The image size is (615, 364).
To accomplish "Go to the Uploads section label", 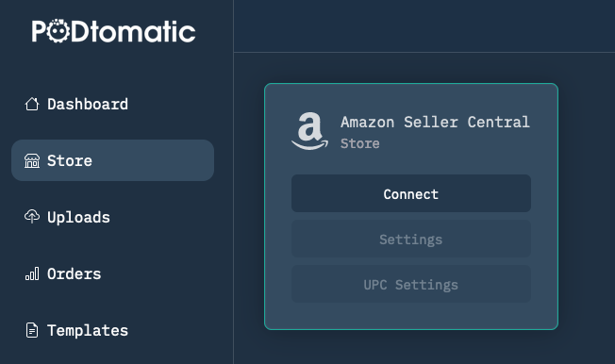I will 78,218.
